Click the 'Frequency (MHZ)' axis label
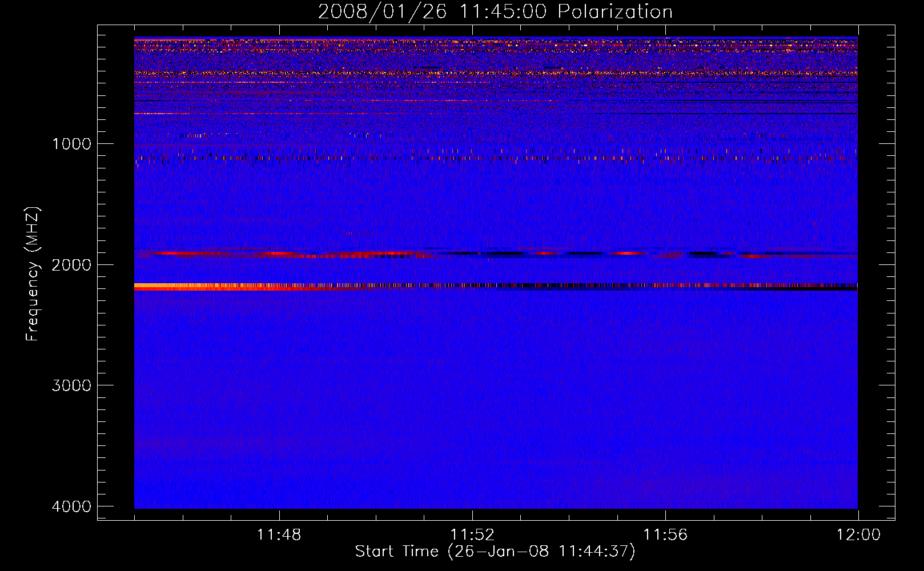Viewport: 924px width, 571px height. click(33, 274)
